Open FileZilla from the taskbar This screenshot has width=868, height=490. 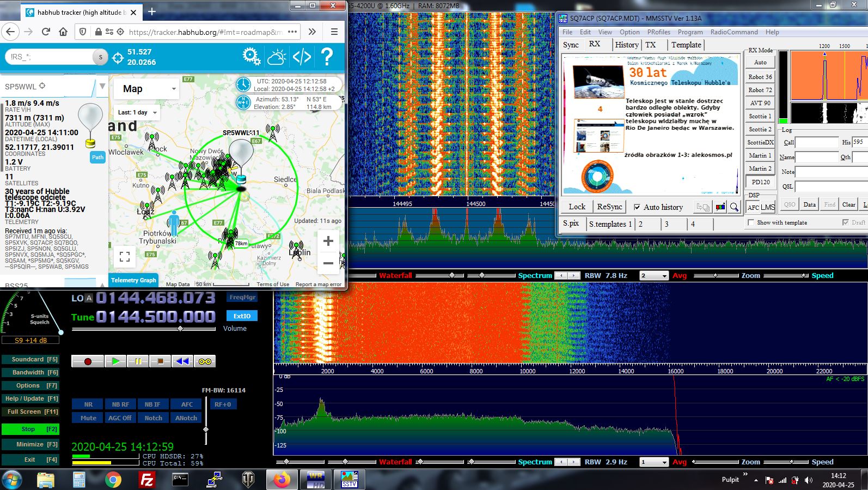[147, 480]
